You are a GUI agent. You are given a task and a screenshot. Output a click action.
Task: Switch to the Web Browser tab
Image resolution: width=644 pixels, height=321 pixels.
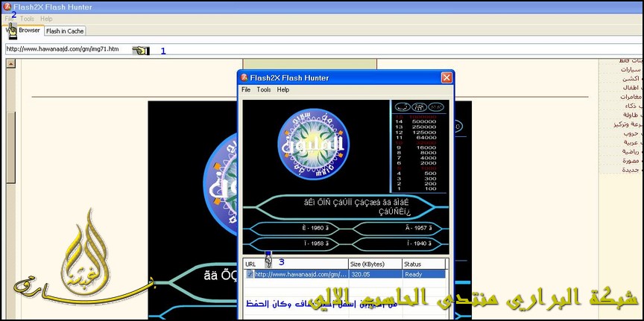[x=22, y=31]
